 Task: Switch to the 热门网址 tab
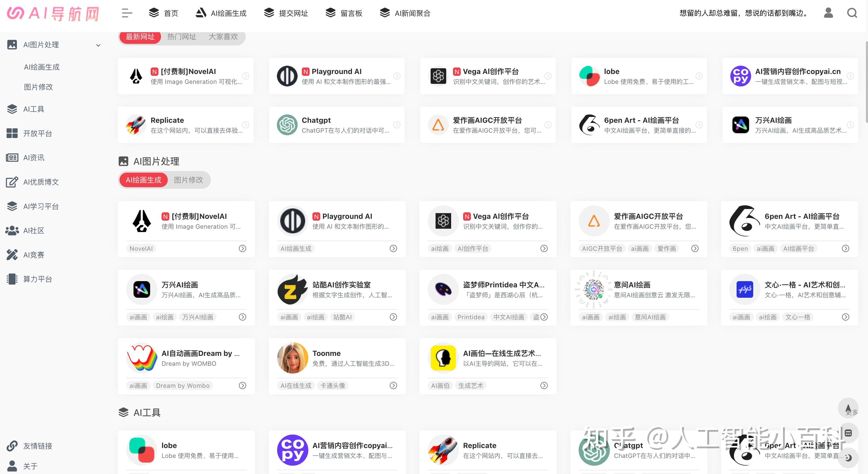[x=182, y=37]
